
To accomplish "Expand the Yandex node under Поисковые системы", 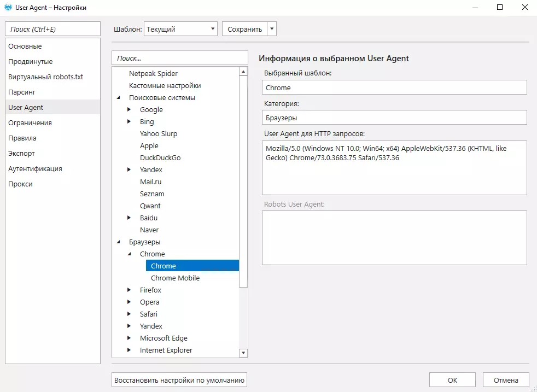I will [129, 169].
